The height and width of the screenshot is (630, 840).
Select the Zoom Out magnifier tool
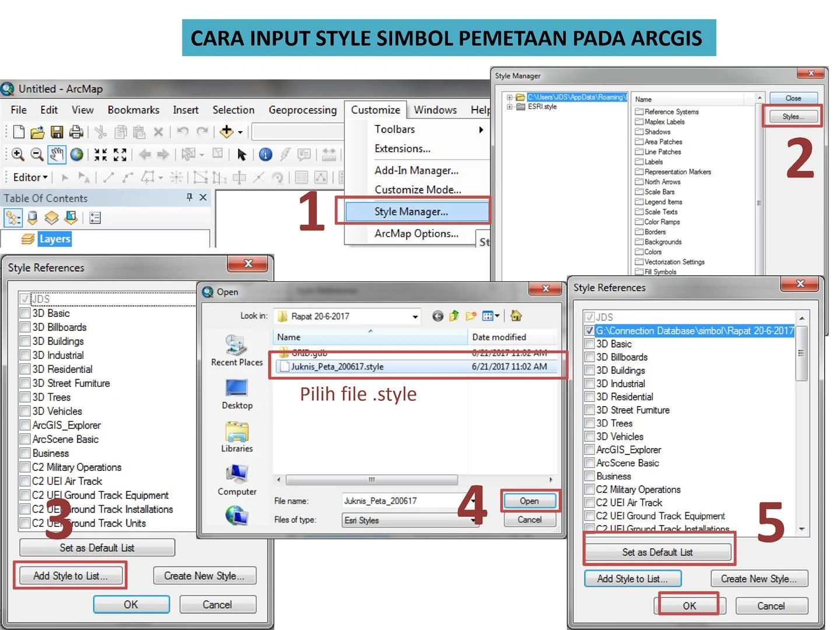(37, 155)
